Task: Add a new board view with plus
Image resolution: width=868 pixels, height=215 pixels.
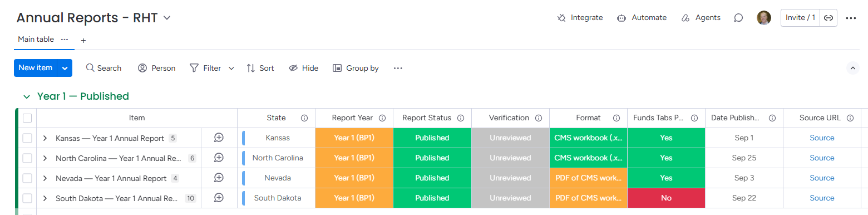Action: pyautogui.click(x=83, y=40)
